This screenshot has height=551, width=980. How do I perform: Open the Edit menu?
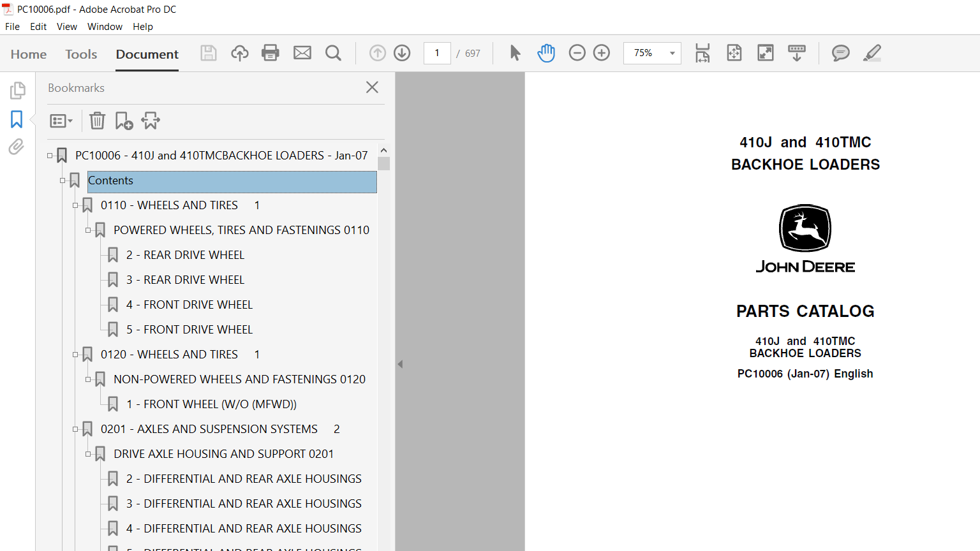click(38, 27)
